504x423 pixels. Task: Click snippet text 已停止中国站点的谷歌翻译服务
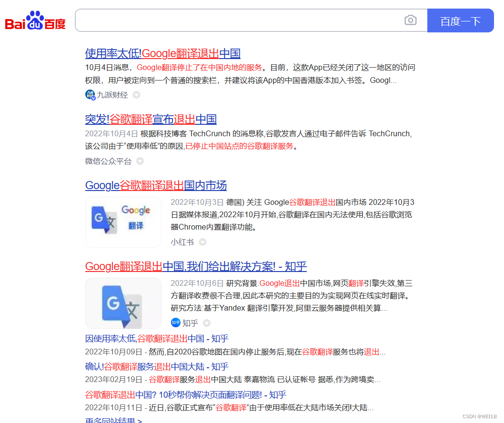coord(240,146)
